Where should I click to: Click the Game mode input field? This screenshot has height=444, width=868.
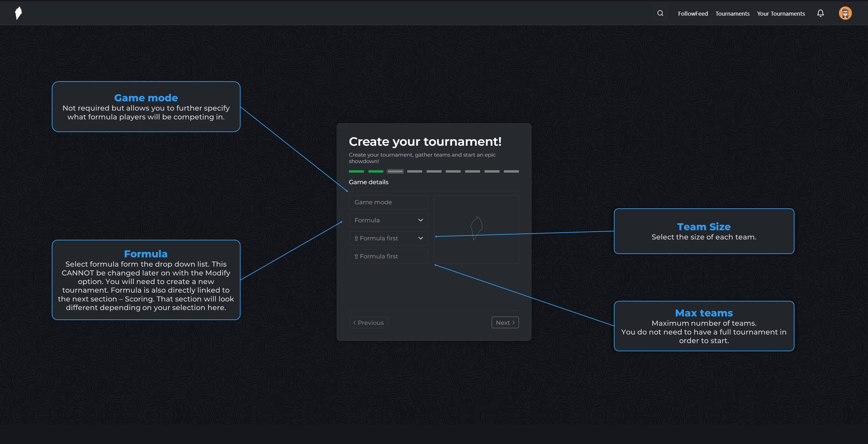[x=388, y=202]
